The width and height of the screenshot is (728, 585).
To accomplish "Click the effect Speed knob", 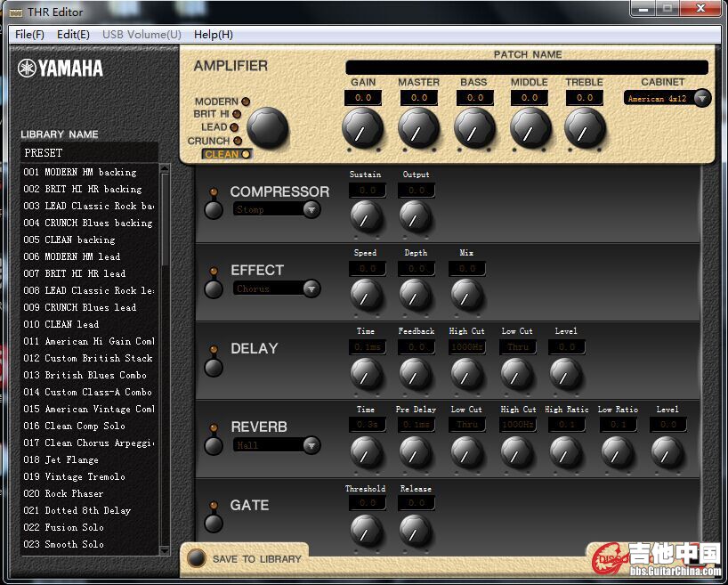I will tap(367, 295).
